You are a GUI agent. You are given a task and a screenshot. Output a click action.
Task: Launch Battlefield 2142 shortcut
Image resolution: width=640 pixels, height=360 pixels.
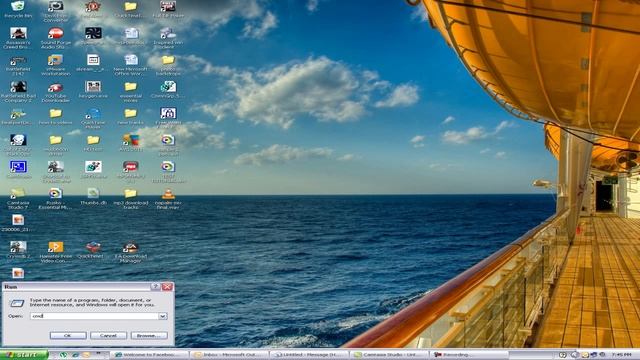point(18,65)
